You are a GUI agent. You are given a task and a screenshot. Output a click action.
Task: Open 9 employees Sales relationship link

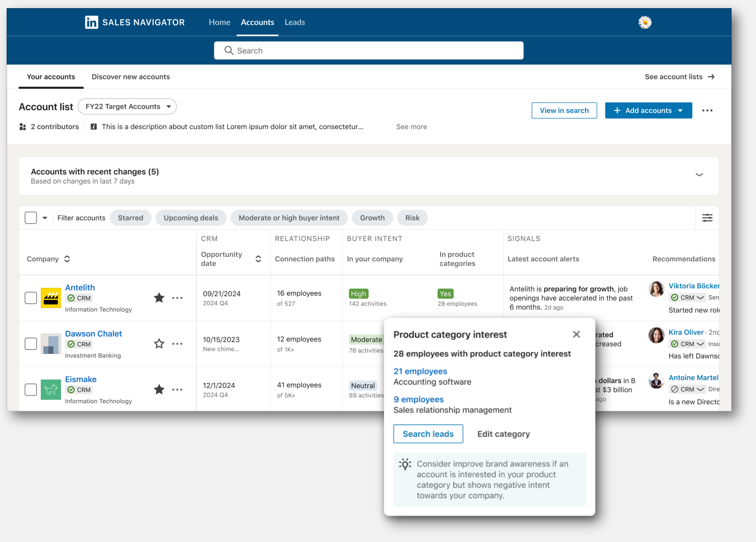419,399
